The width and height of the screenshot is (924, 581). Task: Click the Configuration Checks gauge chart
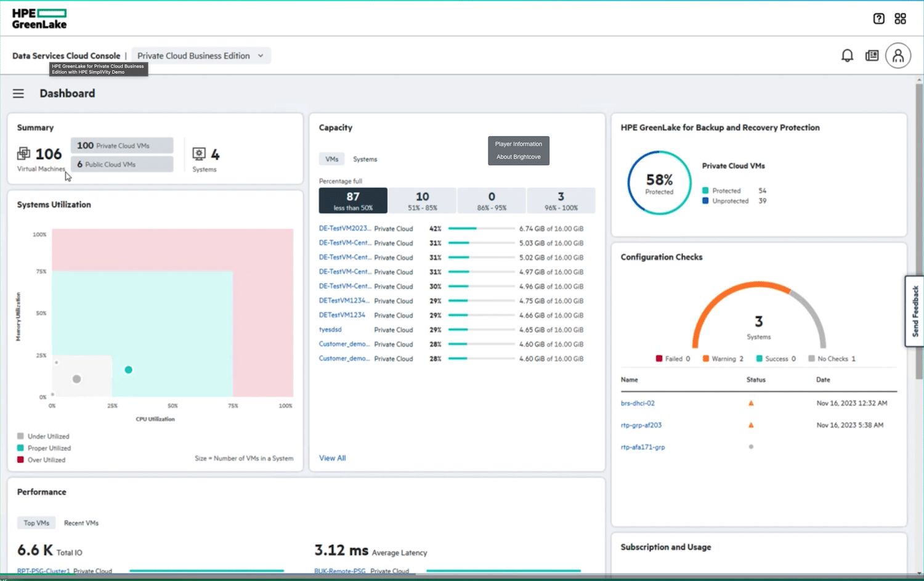click(x=759, y=315)
